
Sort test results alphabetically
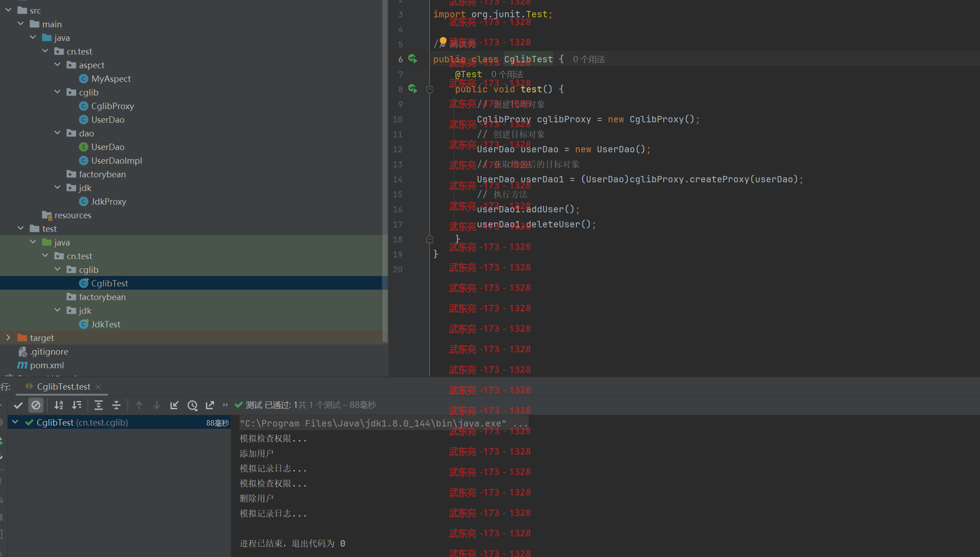coord(59,405)
